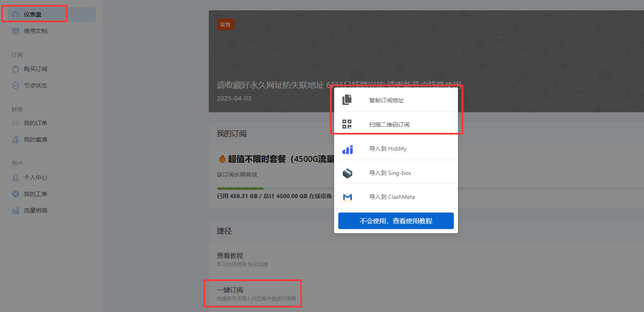Click the 用户 sidebar group label

tap(17, 163)
